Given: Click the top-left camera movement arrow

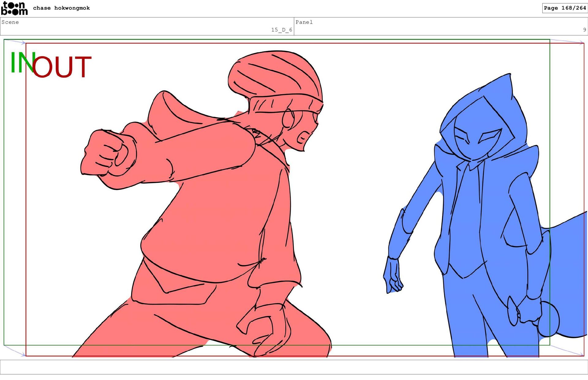Looking at the screenshot, I should [15, 41].
